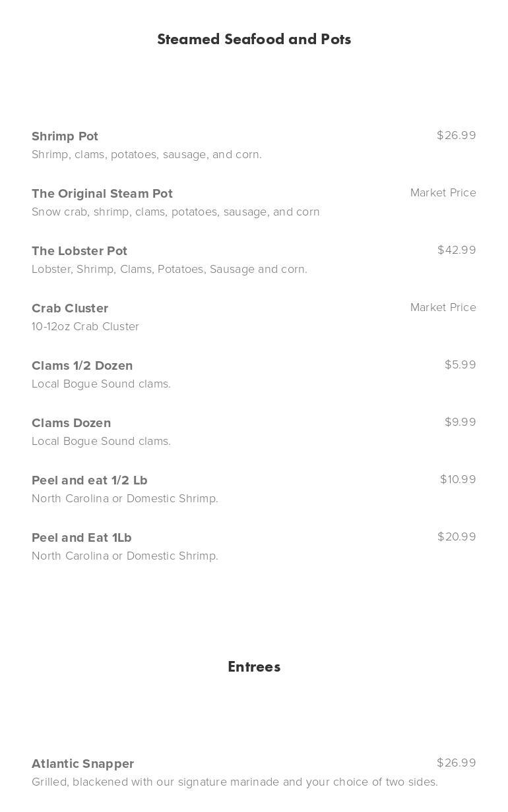This screenshot has height=812, width=508.
Task: Click the Steamed Seafood and Pots heading
Action: 254,40
